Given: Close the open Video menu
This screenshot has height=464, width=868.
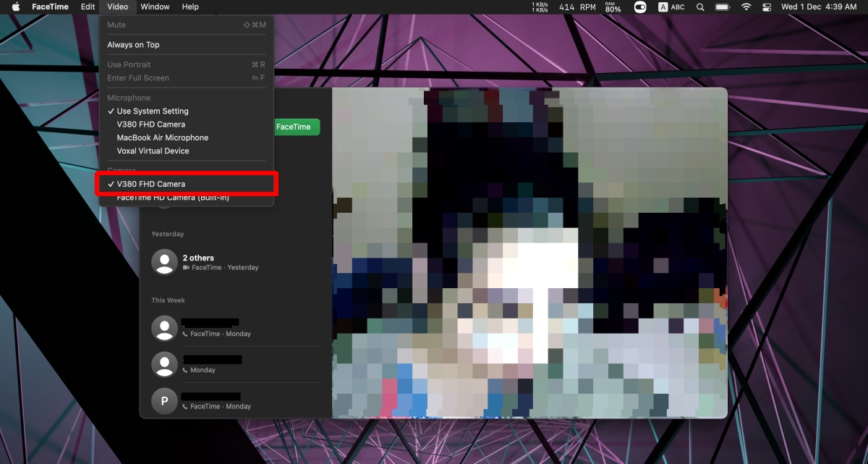Looking at the screenshot, I should click(118, 7).
